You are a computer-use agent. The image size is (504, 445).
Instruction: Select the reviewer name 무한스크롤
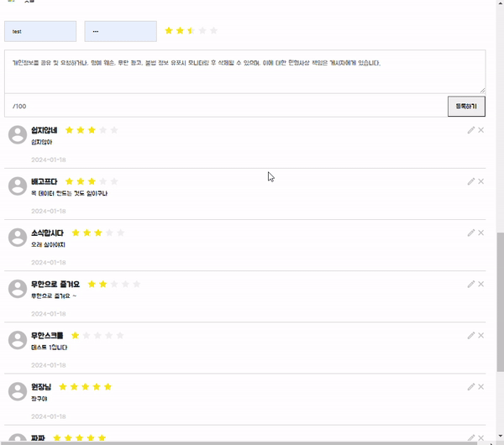pyautogui.click(x=47, y=336)
